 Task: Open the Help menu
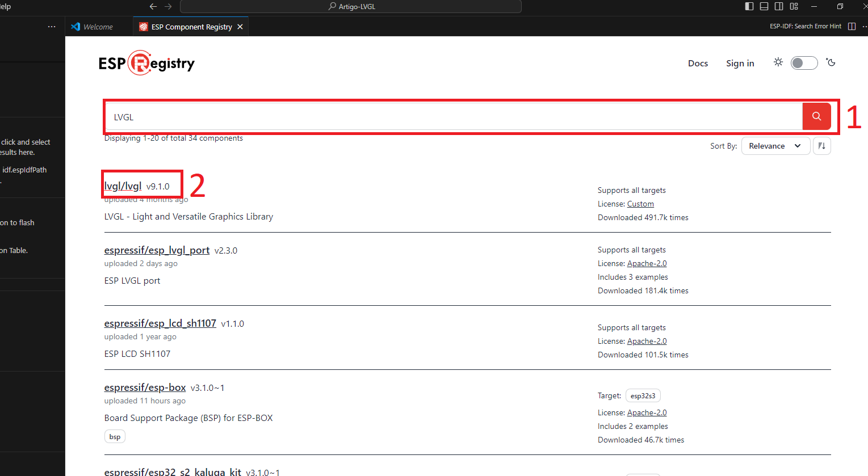5,6
